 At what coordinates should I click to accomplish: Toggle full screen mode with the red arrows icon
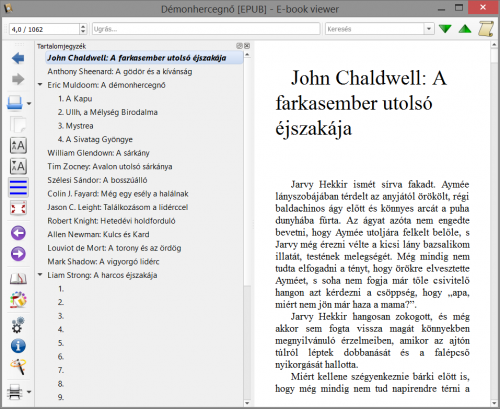(18, 208)
